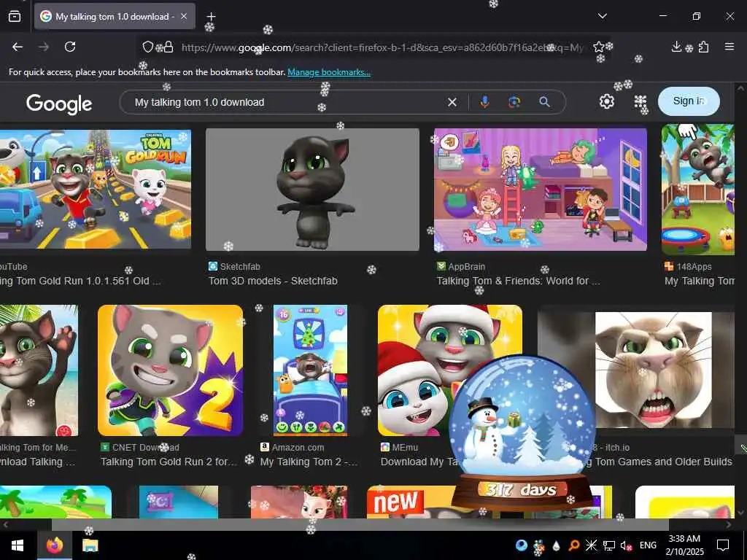Reload the current page

coord(70,47)
